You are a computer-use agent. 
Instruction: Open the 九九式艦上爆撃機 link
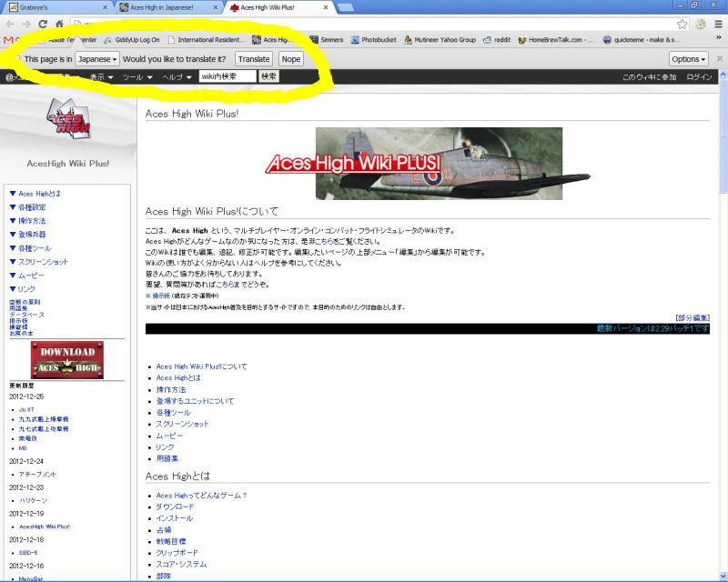[x=44, y=419]
